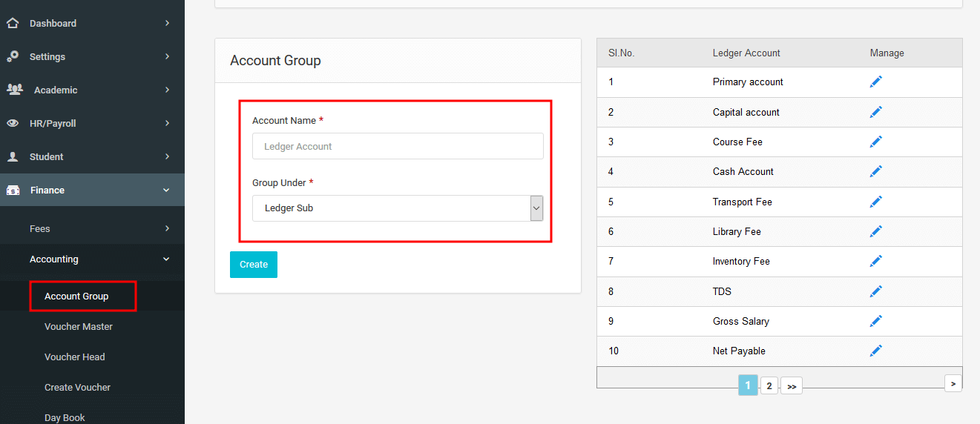Click the last page arrows button
Viewport: 980px width, 424px height.
click(792, 386)
